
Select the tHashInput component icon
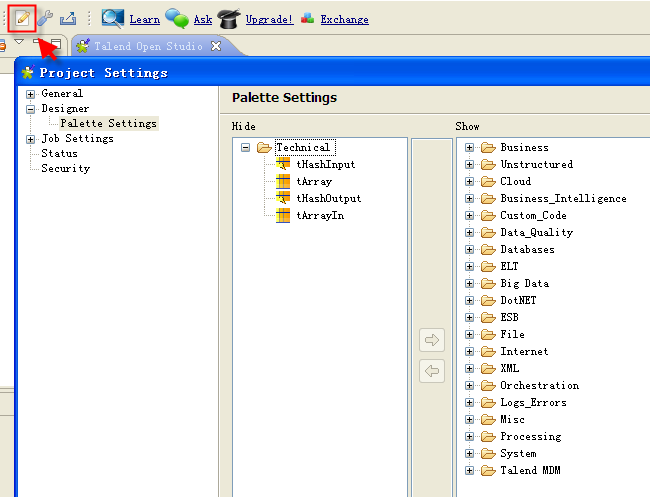[283, 164]
